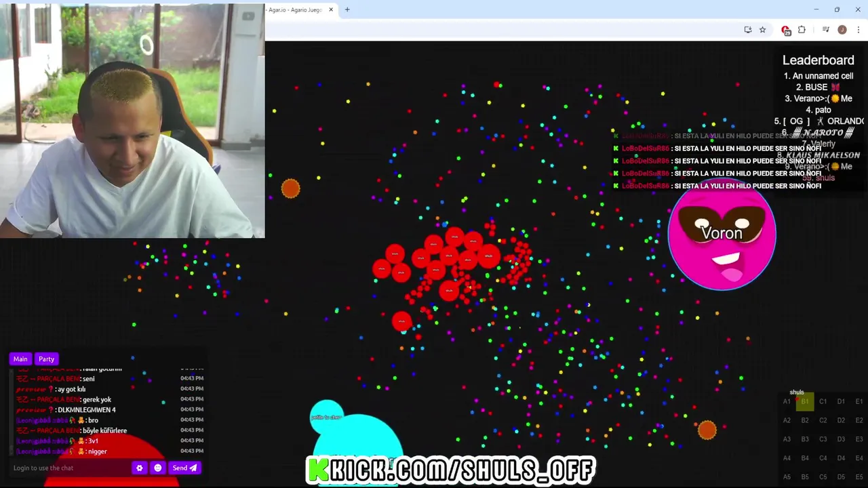Screen dimensions: 868x488
Task: Click minimap sector B1
Action: [805, 401]
